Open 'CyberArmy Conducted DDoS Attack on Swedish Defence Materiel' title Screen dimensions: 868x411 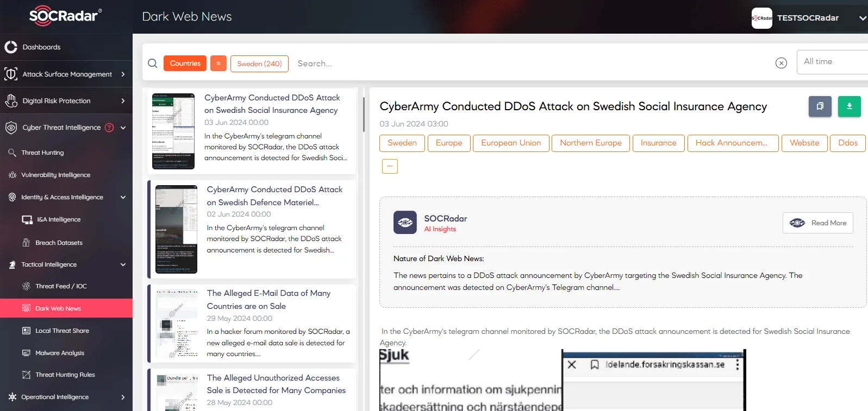pos(274,195)
